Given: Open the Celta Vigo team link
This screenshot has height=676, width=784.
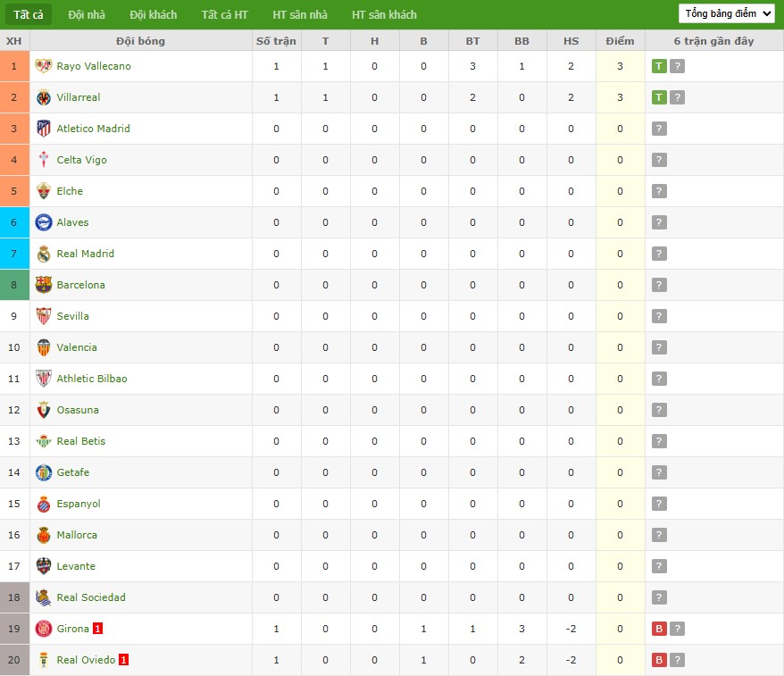Looking at the screenshot, I should point(81,160).
